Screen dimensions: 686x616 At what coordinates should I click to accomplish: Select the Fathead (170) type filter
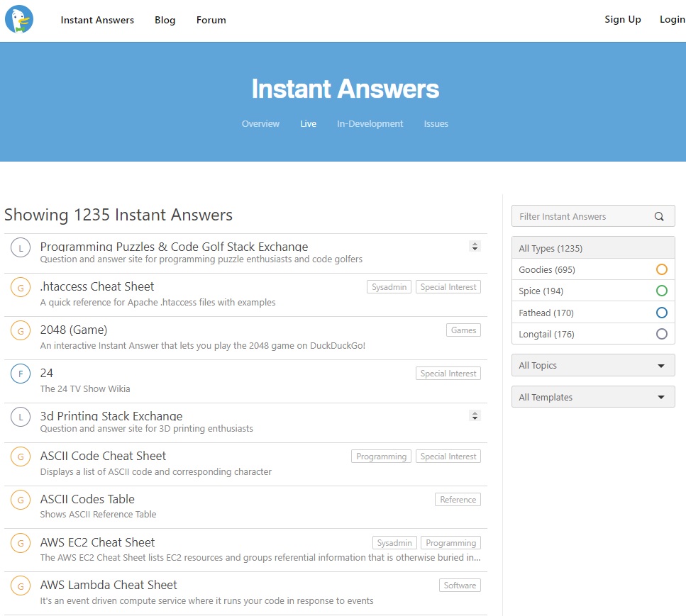tap(592, 313)
